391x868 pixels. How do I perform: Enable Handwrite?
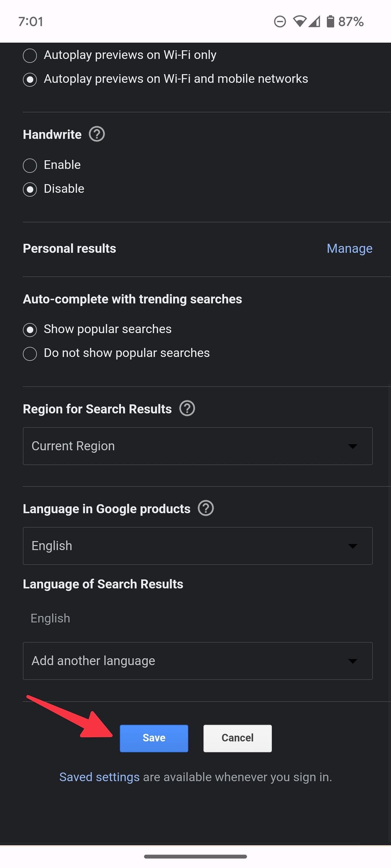30,165
